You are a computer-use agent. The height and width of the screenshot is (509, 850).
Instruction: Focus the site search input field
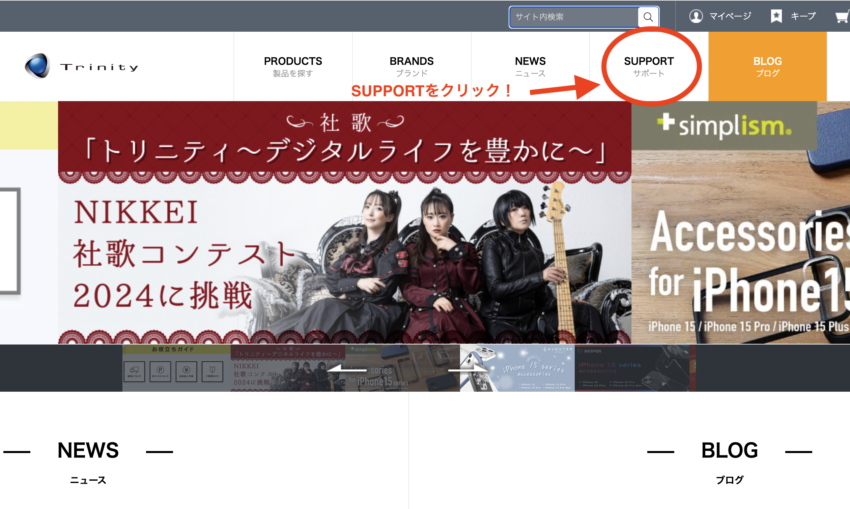[573, 17]
